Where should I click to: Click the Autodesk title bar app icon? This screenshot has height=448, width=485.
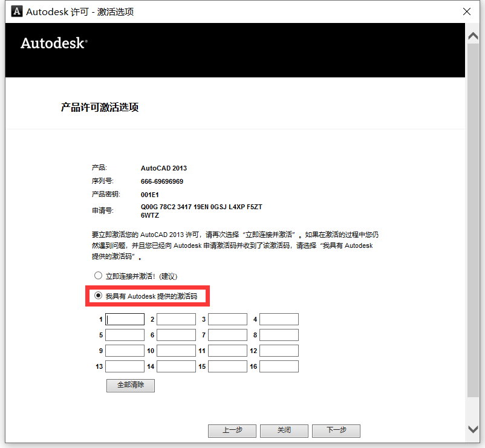17,11
